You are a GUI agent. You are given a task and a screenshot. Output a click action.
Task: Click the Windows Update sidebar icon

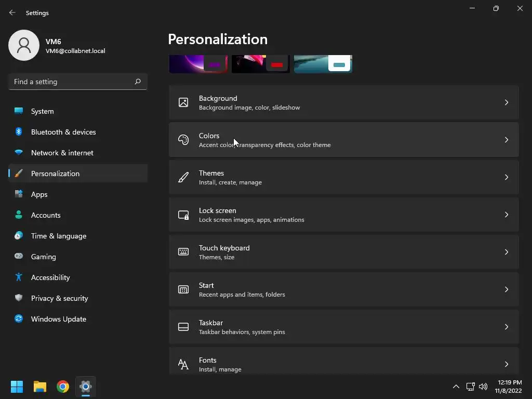tap(19, 319)
